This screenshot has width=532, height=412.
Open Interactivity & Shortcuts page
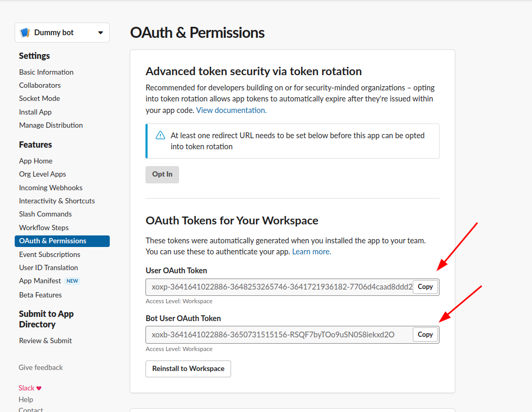[x=57, y=201]
